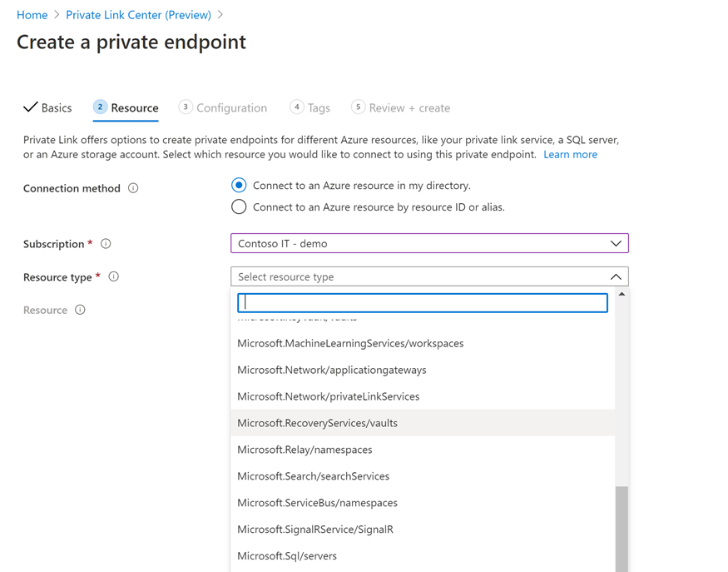
Task: Click the info icon beside Resource
Action: (80, 310)
